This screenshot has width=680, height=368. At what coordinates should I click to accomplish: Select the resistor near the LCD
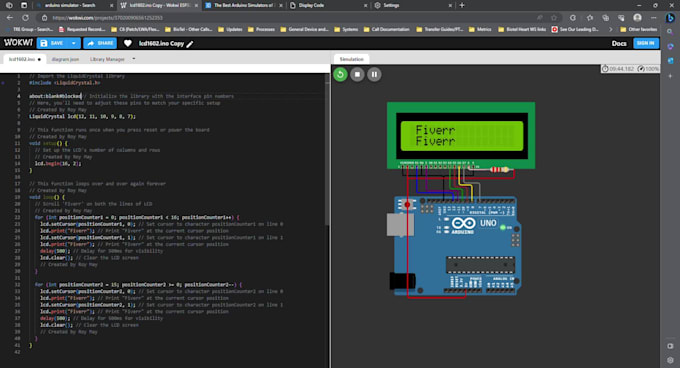499,169
